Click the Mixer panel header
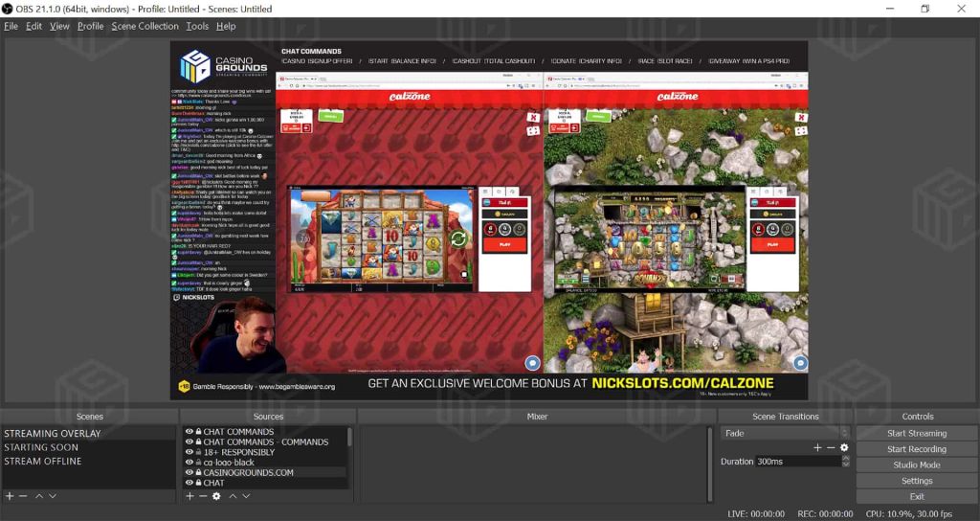 (x=537, y=416)
